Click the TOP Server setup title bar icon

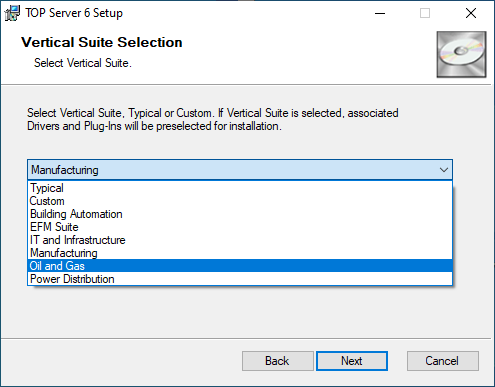[x=12, y=13]
